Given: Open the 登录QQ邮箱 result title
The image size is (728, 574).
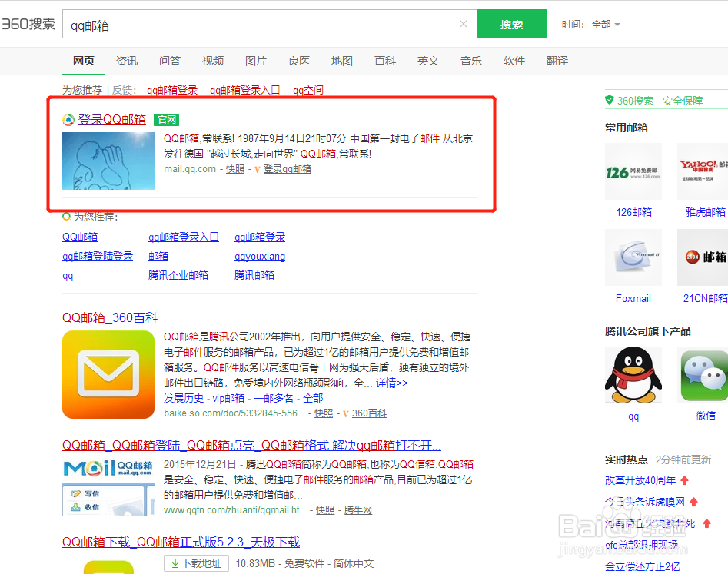Looking at the screenshot, I should tap(112, 120).
